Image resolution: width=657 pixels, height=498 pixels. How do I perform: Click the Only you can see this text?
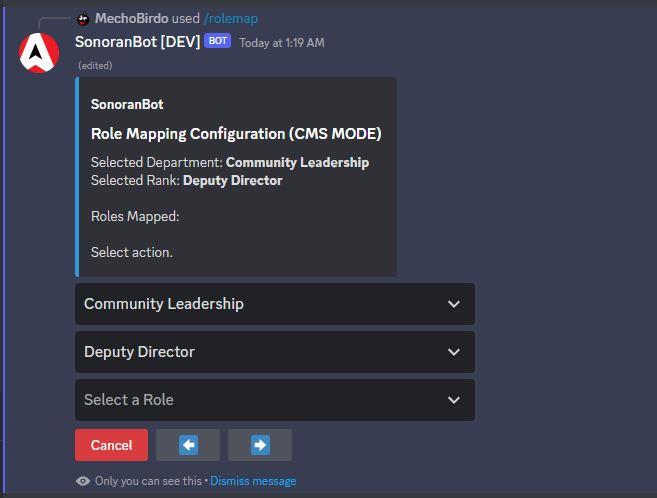(148, 481)
